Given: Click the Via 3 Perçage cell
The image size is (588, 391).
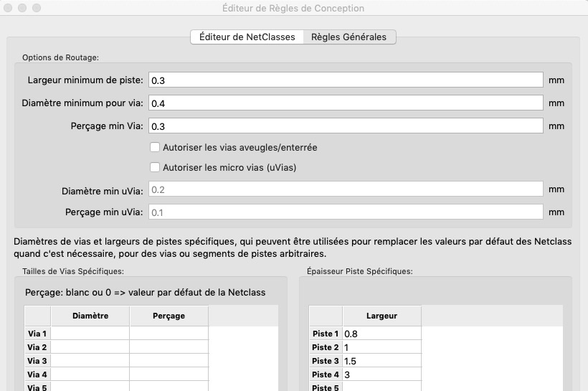Looking at the screenshot, I should 169,361.
